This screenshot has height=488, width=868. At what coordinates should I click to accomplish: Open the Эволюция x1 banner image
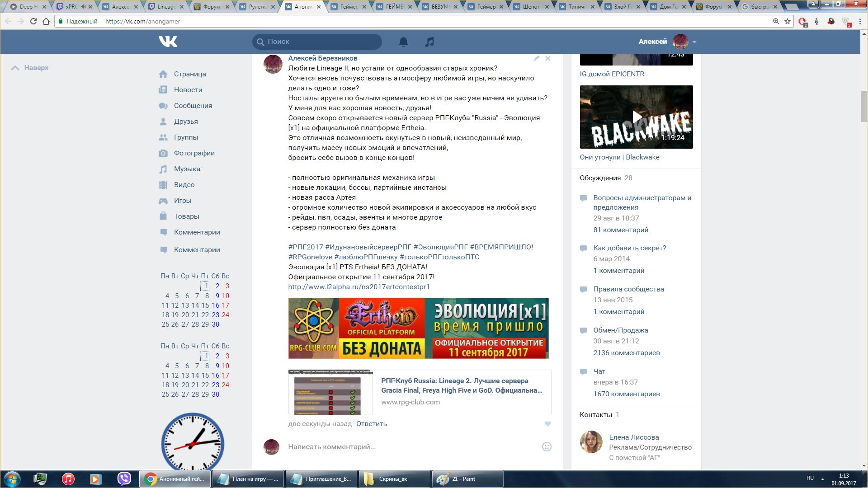pos(419,328)
